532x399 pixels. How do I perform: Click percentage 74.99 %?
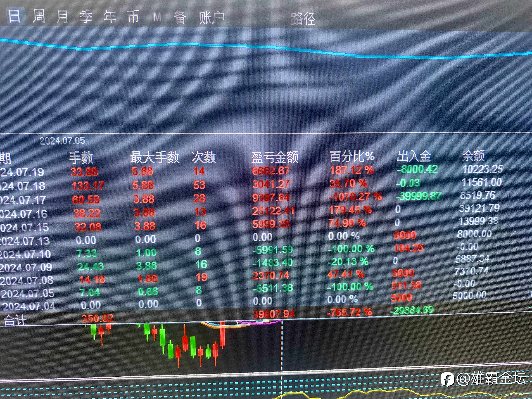(347, 223)
